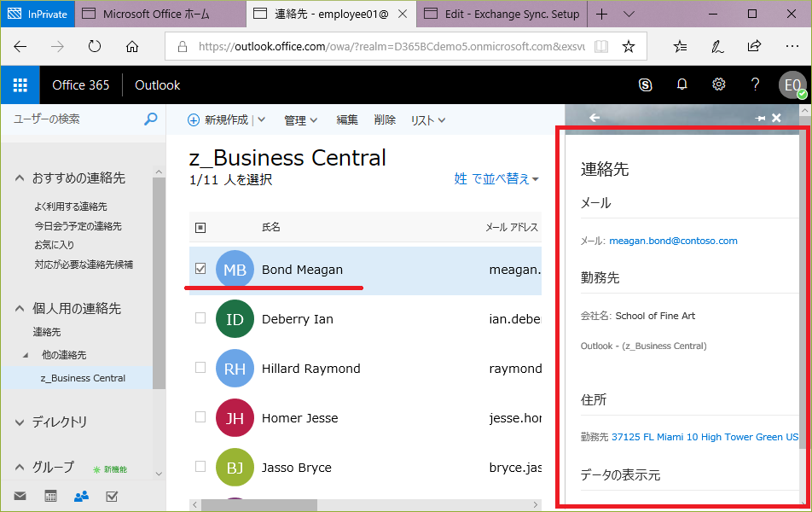The height and width of the screenshot is (512, 812).
Task: Collapse the 個人用の連絡先 section
Action: [20, 308]
